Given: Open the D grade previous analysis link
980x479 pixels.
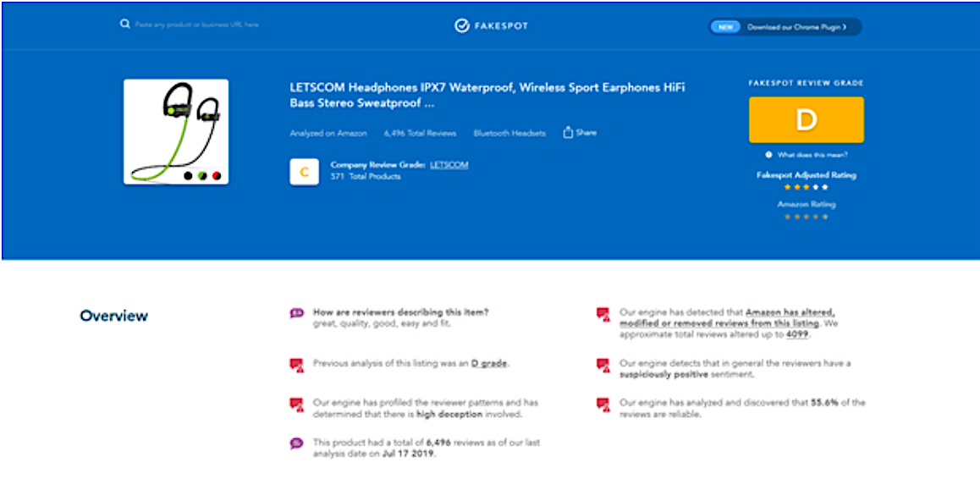Looking at the screenshot, I should pos(489,363).
